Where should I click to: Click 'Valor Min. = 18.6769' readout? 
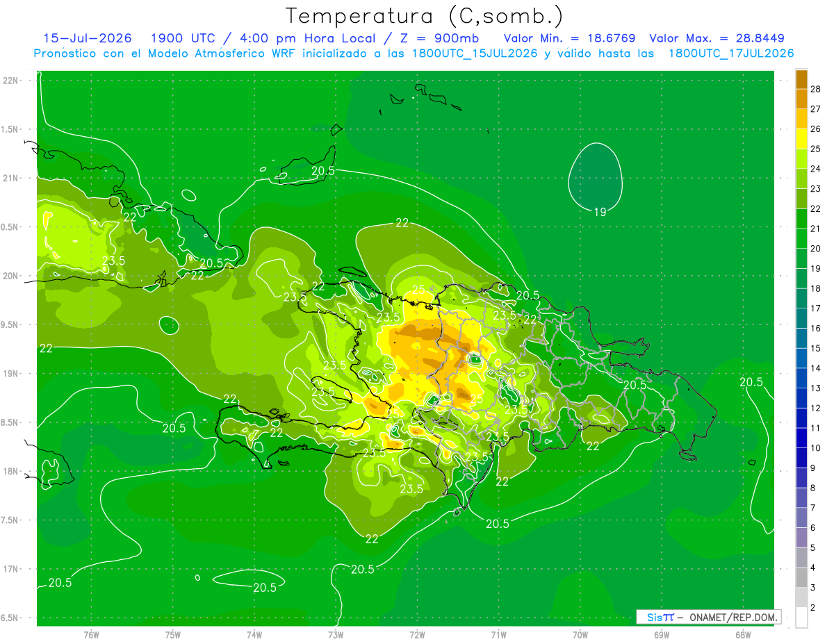point(569,38)
